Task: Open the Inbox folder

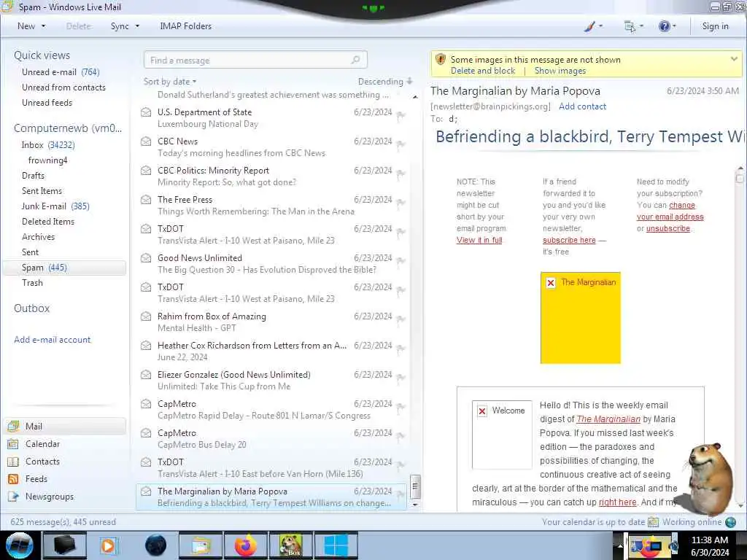Action: pyautogui.click(x=48, y=145)
